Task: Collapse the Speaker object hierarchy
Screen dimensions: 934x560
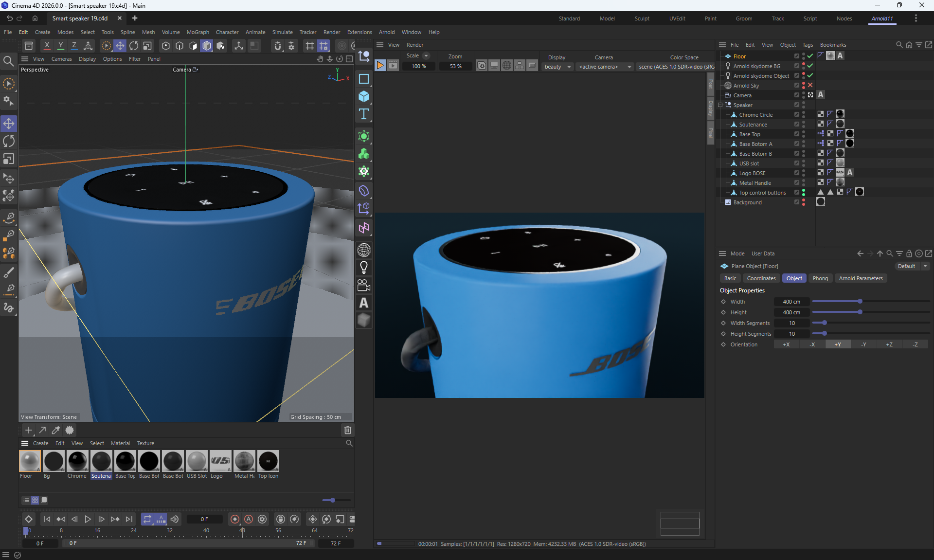Action: click(x=720, y=105)
